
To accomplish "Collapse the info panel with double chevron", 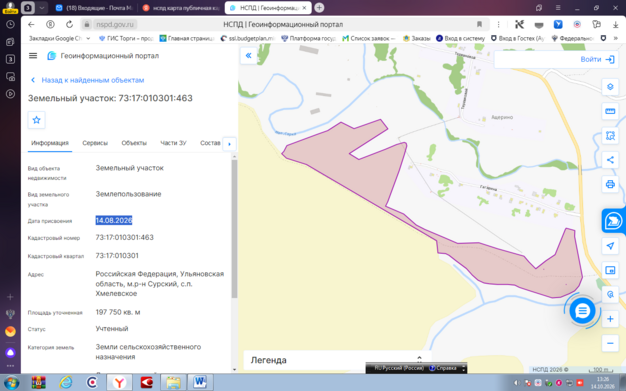I will (x=248, y=56).
